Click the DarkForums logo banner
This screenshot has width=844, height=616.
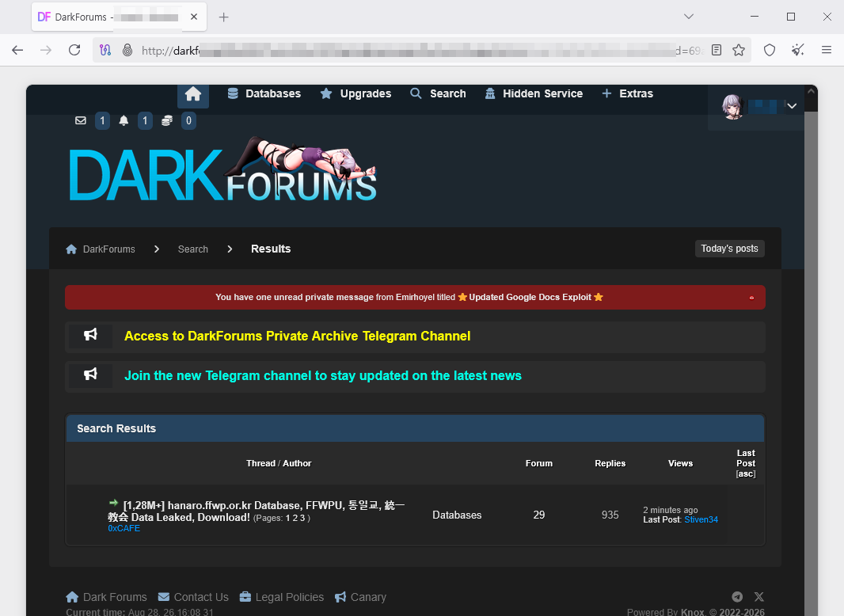[x=222, y=169]
